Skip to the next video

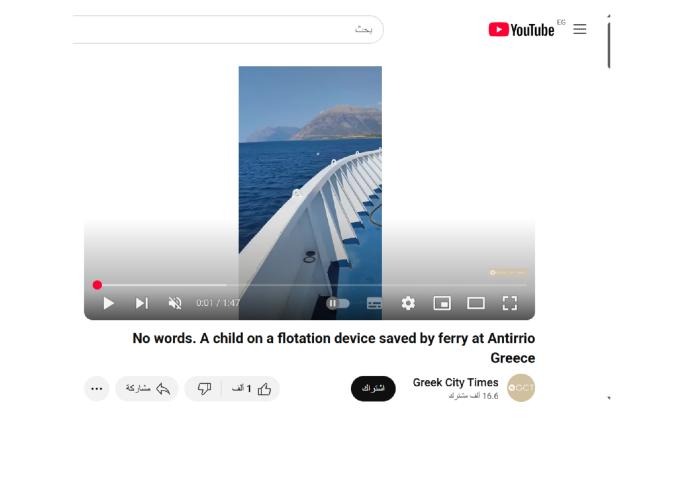click(142, 304)
